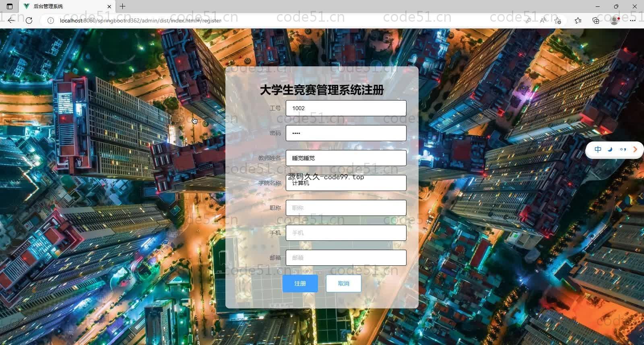The image size is (644, 345).
Task: Restore down the browser window
Action: (616, 6)
